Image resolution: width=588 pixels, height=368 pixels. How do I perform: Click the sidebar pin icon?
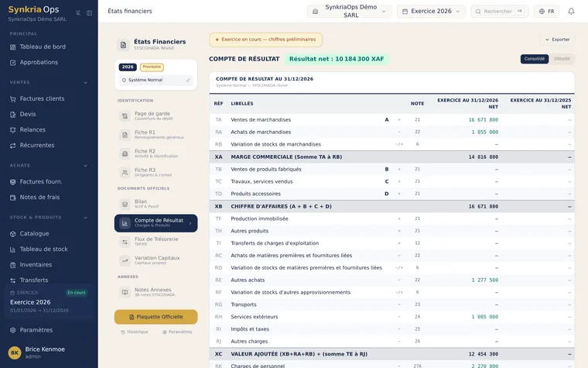point(78,12)
